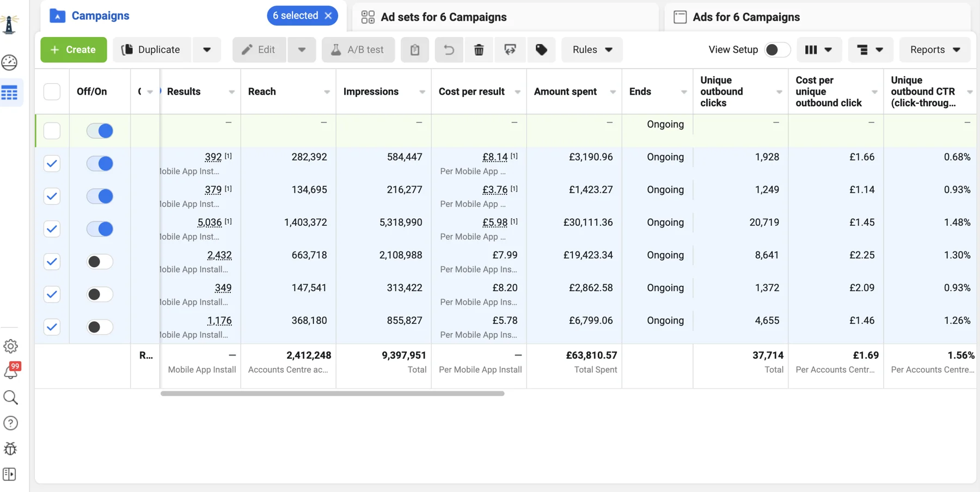Open the campaigns table icon in sidebar

10,93
